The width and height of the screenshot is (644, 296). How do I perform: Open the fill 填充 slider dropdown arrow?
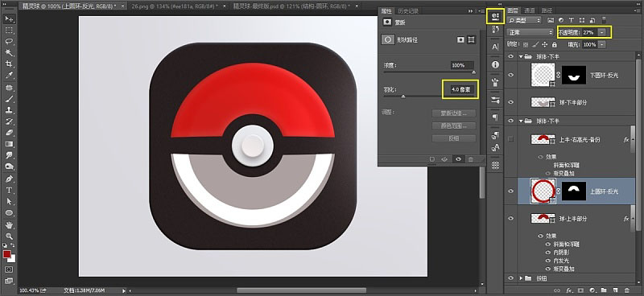coord(602,44)
